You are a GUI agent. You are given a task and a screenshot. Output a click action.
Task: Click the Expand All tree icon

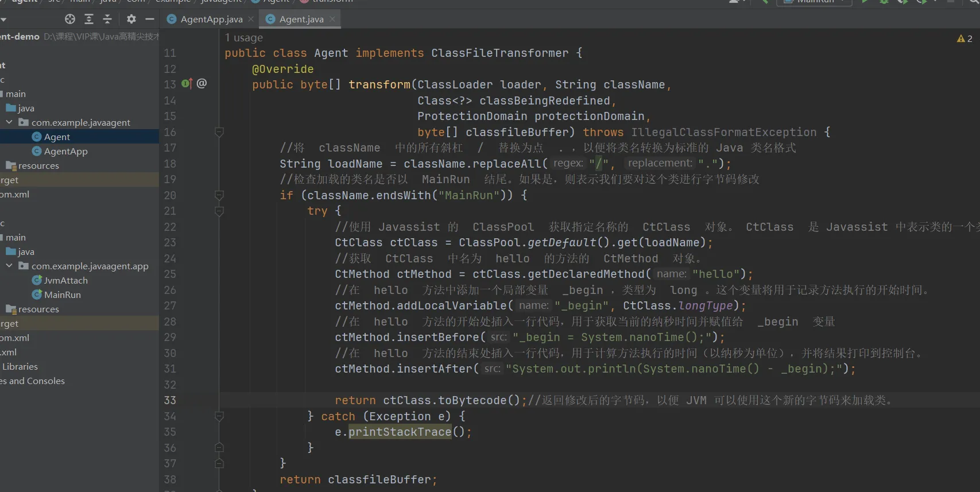pyautogui.click(x=89, y=19)
